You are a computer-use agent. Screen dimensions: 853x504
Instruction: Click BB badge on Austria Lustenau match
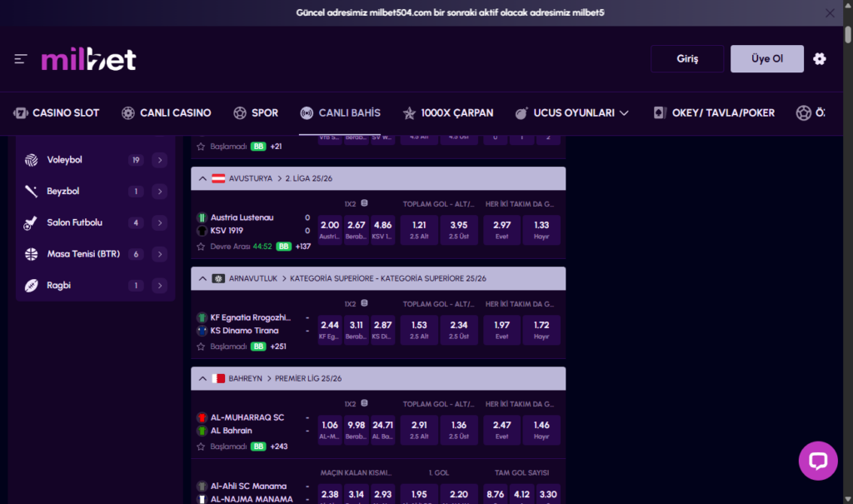(283, 247)
